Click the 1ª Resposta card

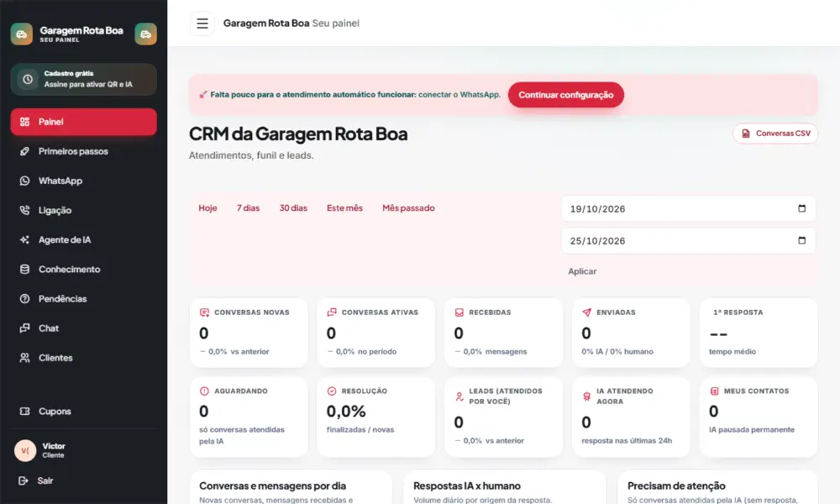[x=759, y=333]
